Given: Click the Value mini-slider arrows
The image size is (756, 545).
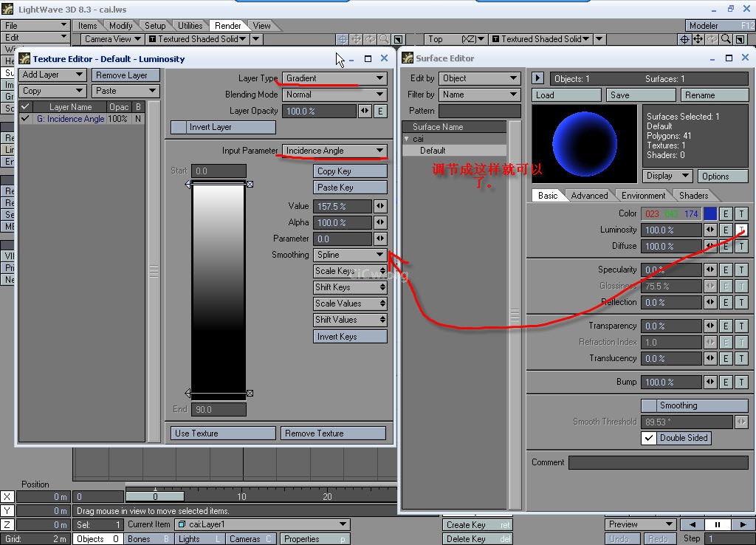Looking at the screenshot, I should pos(380,207).
